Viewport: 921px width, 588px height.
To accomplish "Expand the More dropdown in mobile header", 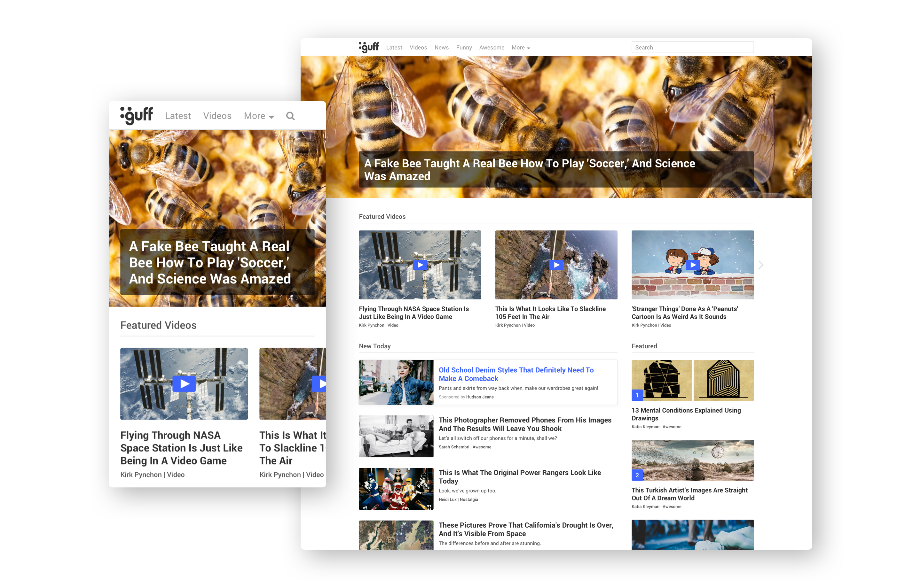I will [x=259, y=116].
